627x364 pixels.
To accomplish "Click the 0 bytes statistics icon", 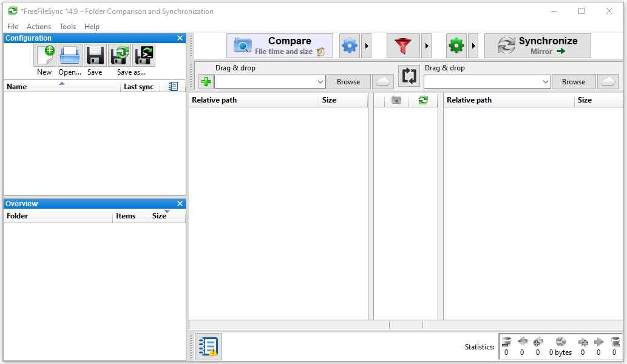I will coord(561,342).
